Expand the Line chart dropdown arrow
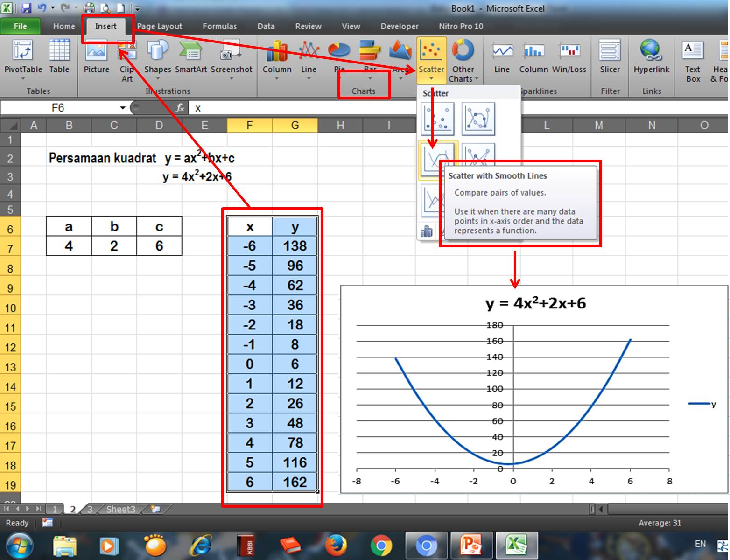The height and width of the screenshot is (560, 730). [309, 78]
